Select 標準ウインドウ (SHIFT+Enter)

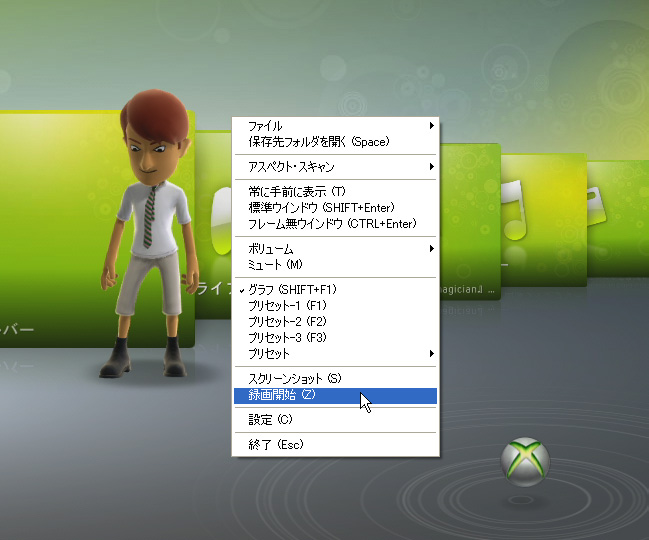click(335, 207)
